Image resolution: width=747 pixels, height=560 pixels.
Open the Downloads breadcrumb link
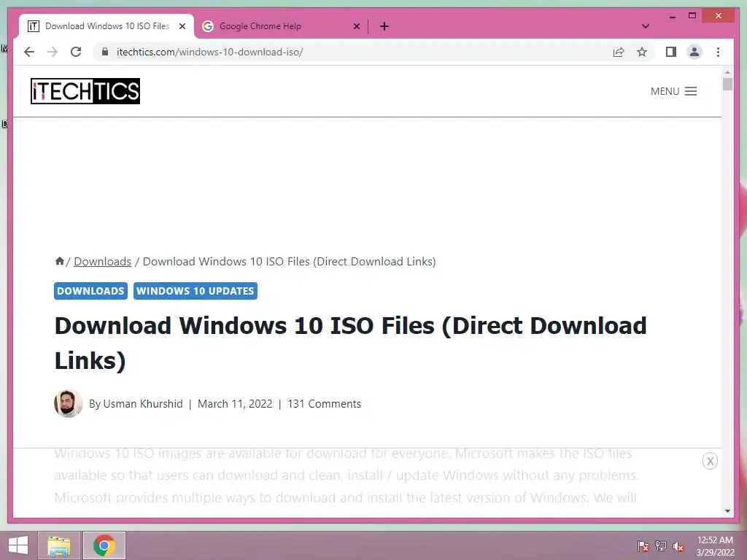(102, 262)
